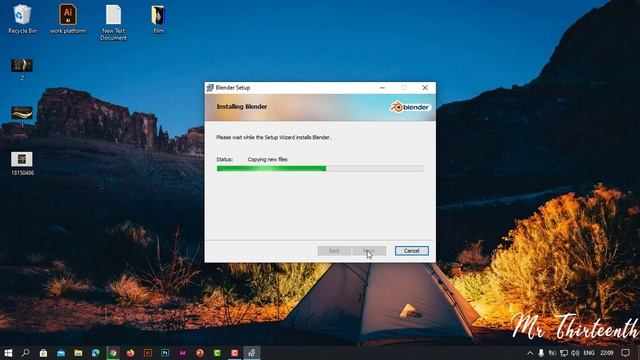Click the active installer icon in taskbar
Screen dimensions: 640x360
(252, 353)
